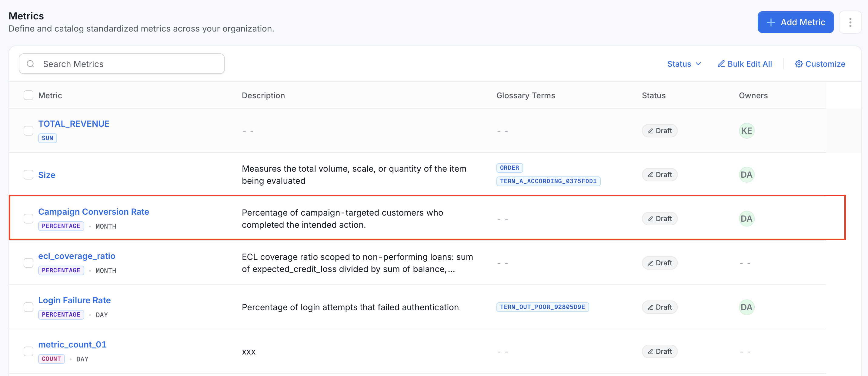Click the TERM_A_ACCORDING_0375FDD1 glossary tag
Screen dimensions: 868x376
coord(548,181)
